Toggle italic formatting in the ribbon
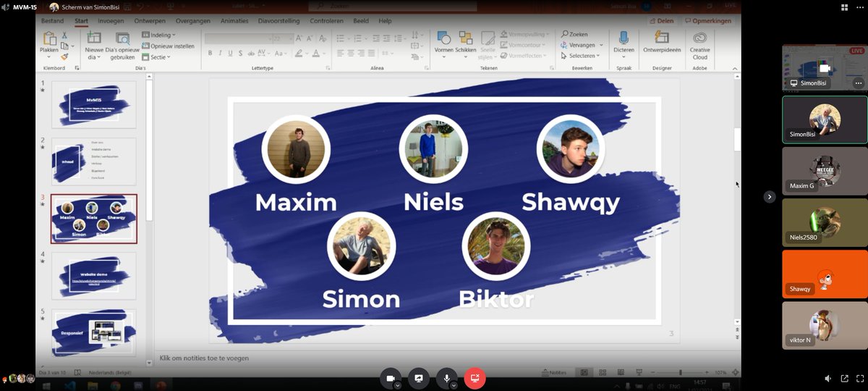Image resolution: width=868 pixels, height=391 pixels. coord(221,53)
